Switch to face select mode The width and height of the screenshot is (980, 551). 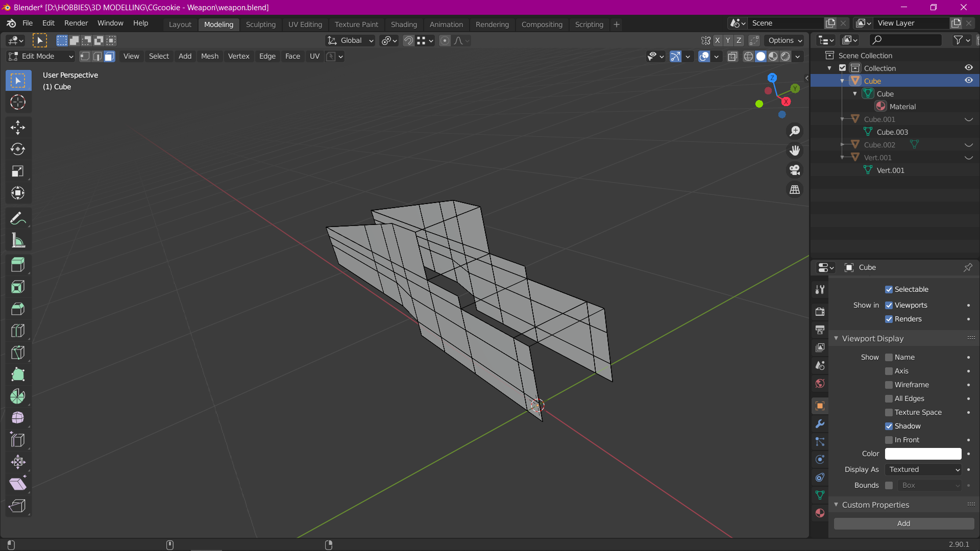[x=109, y=57]
